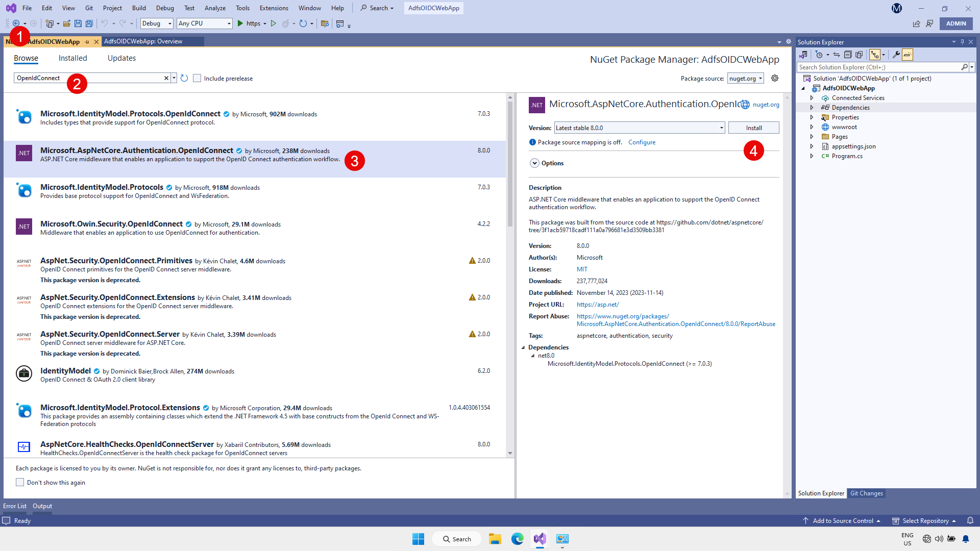Open Visual Studio from the Windows taskbar
The height and width of the screenshot is (551, 980).
[x=540, y=539]
